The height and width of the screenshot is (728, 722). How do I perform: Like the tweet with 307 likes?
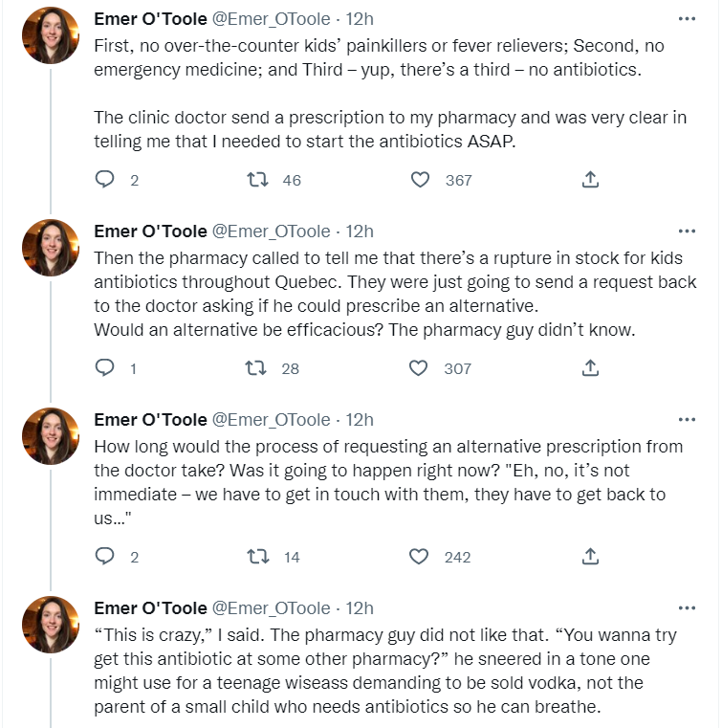(x=419, y=368)
